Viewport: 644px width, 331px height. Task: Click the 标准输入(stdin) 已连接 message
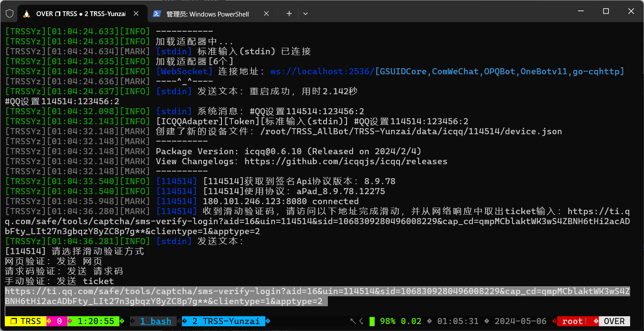(254, 51)
